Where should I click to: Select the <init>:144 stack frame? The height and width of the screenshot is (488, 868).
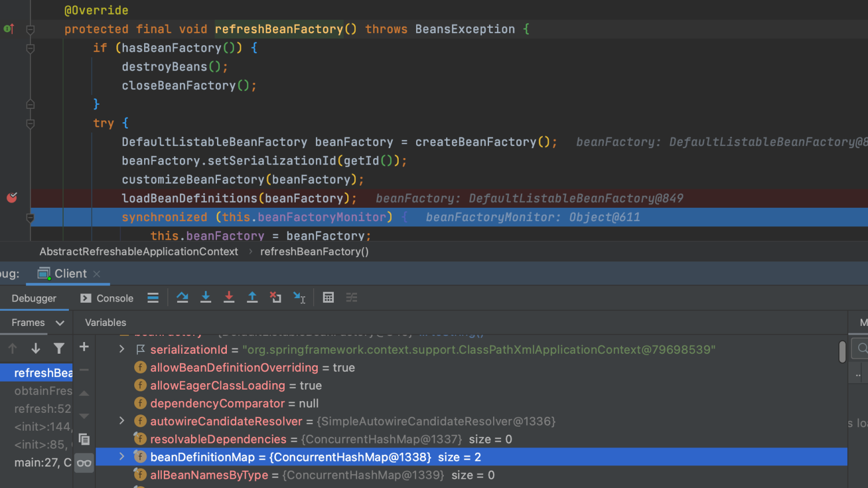(36, 427)
